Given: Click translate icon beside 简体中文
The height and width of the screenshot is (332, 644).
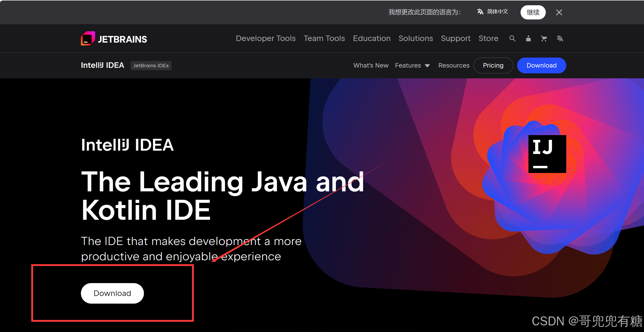Looking at the screenshot, I should tap(480, 12).
